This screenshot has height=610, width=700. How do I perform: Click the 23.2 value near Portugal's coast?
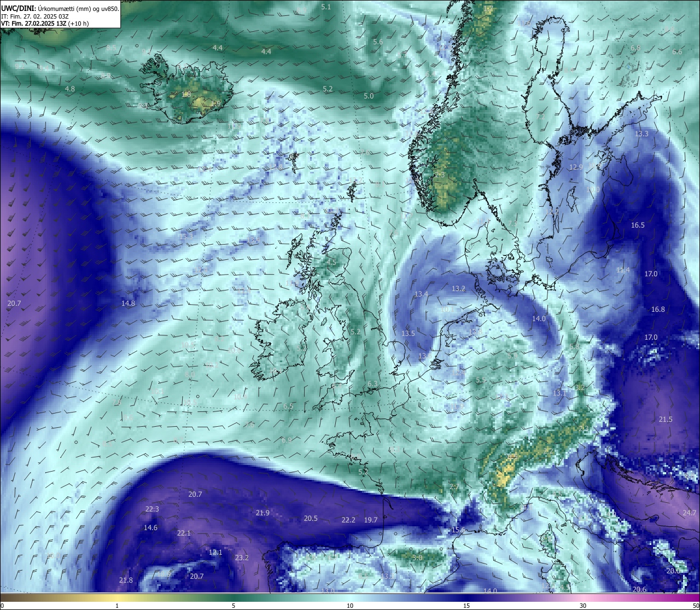pos(242,558)
